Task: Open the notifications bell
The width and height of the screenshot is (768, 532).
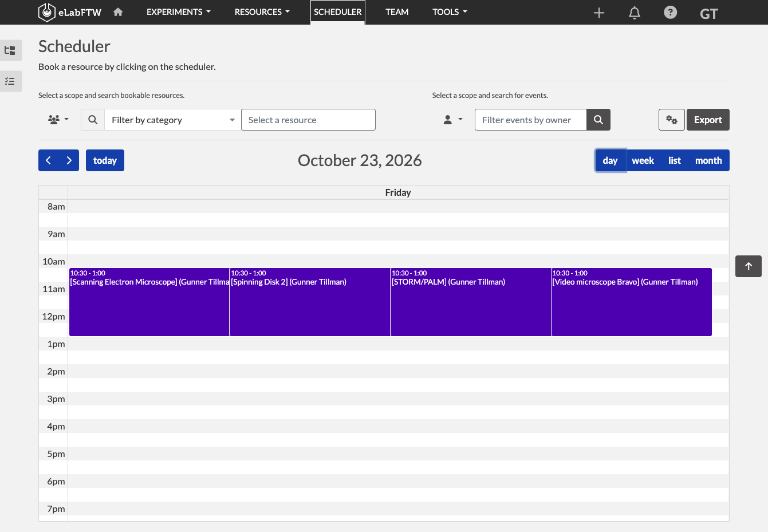Action: [635, 13]
